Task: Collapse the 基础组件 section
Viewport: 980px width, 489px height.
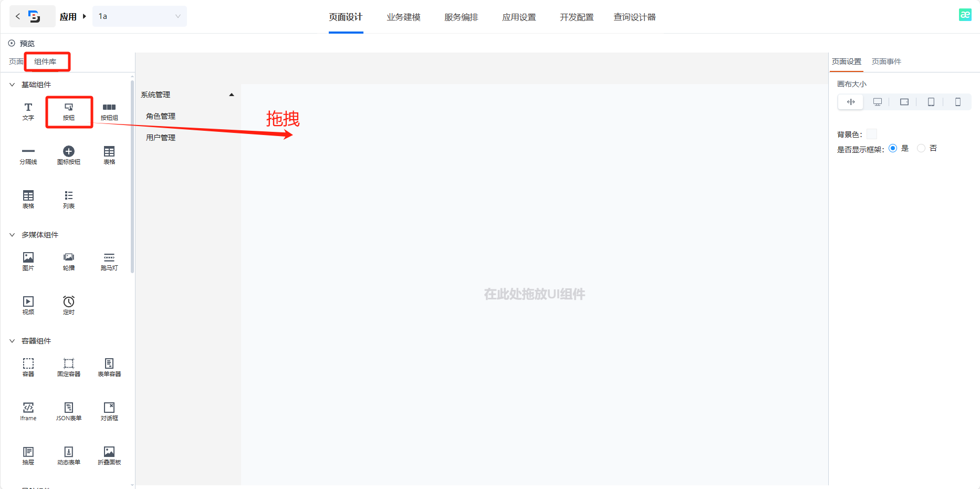Action: (12, 85)
